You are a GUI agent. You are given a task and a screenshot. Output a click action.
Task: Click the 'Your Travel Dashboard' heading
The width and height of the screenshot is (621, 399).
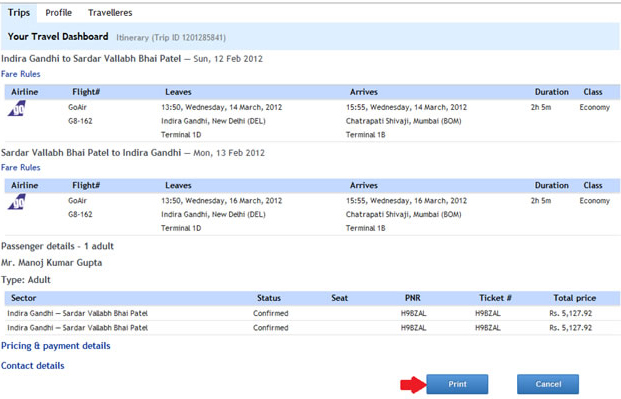coord(58,36)
